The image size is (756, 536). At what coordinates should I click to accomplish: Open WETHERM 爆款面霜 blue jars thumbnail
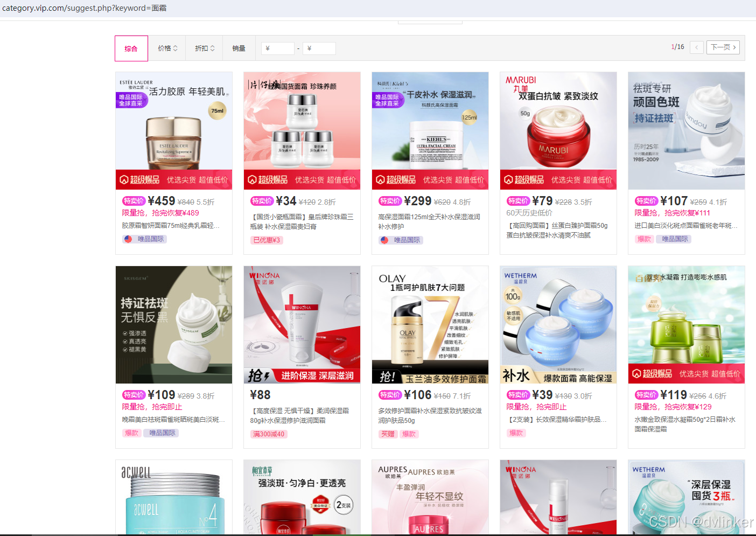click(558, 325)
